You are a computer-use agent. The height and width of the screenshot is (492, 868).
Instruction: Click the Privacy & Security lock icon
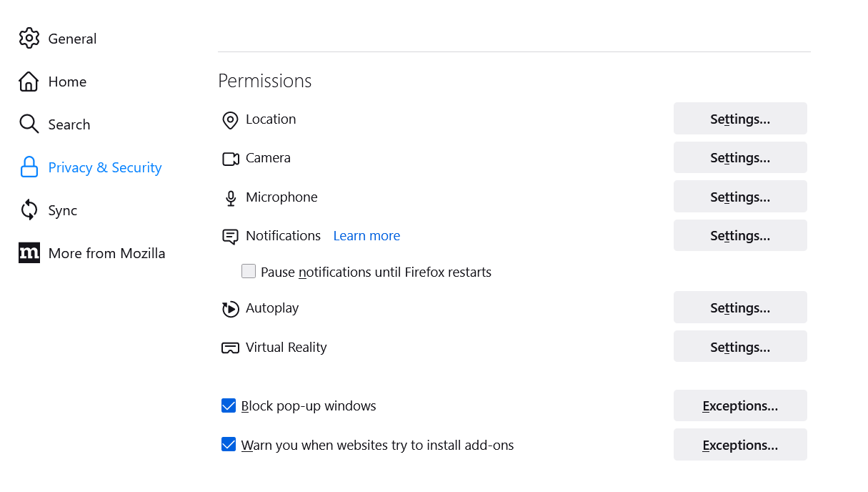coord(29,167)
